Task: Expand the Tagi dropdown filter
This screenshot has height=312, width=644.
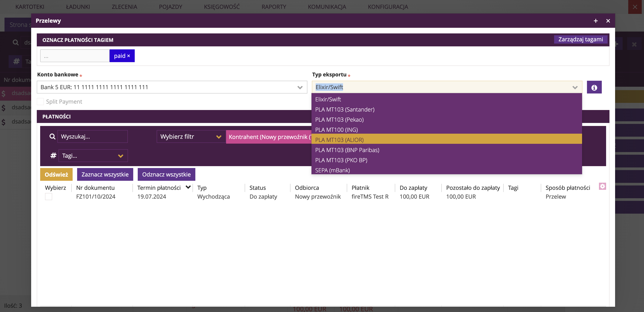Action: pos(93,156)
